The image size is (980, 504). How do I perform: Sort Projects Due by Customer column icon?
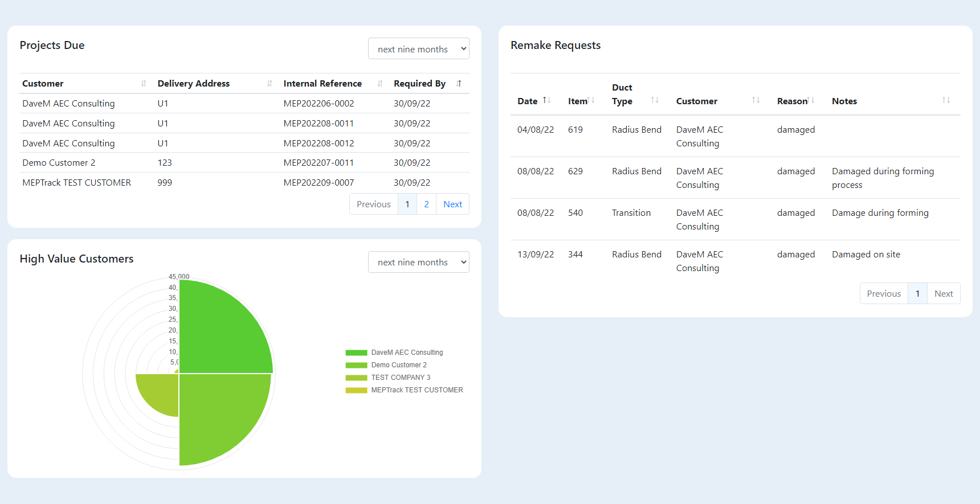pos(144,84)
